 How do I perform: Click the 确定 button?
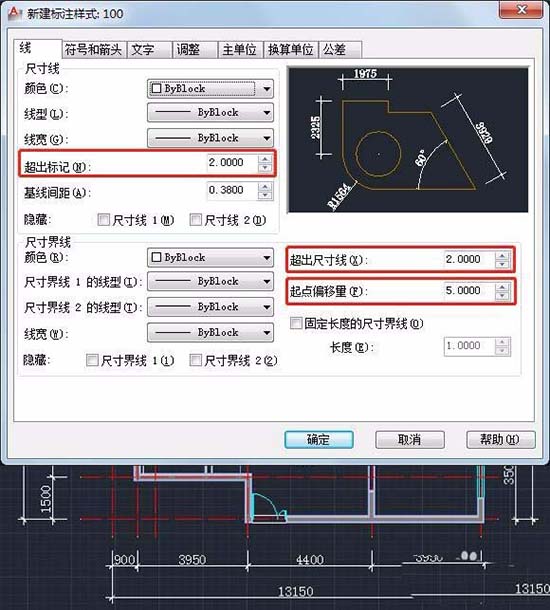[319, 440]
